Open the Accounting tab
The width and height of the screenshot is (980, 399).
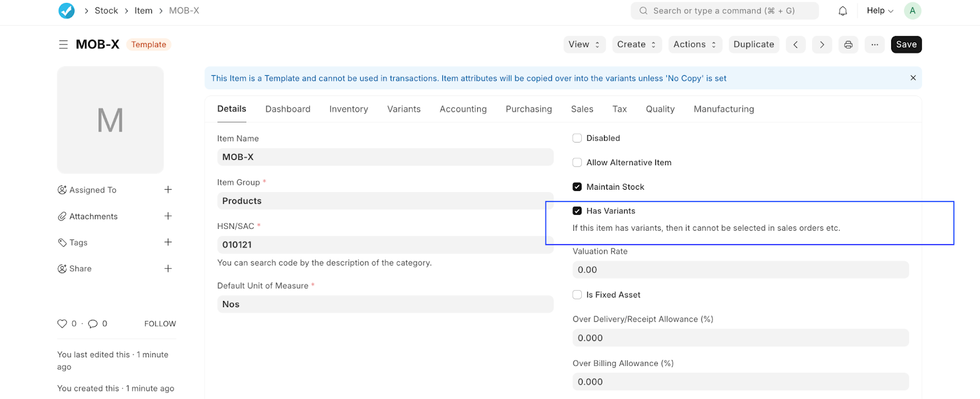pyautogui.click(x=463, y=109)
